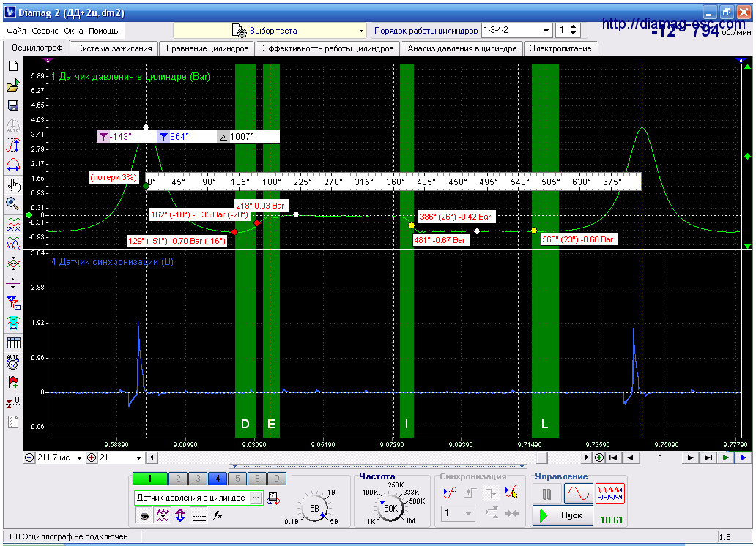The height and width of the screenshot is (546, 756).
Task: Click the zero level reset icon
Action: [13, 402]
